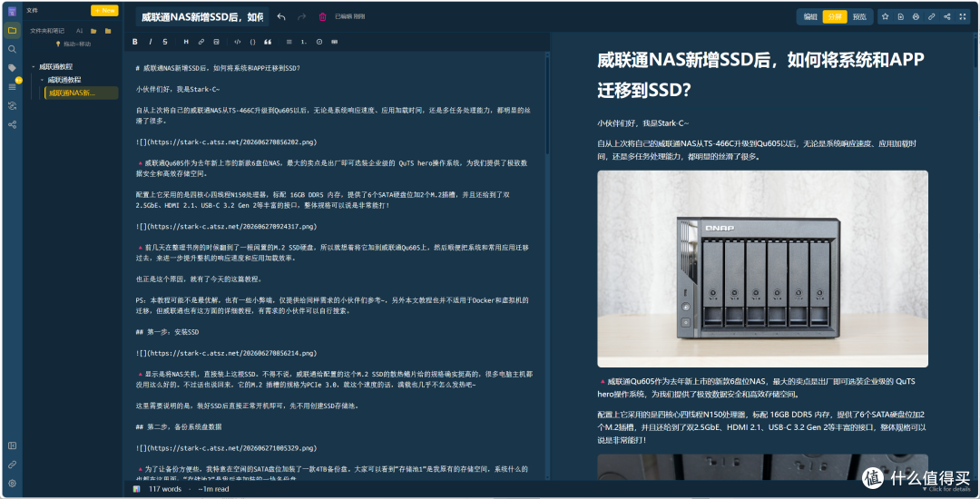Viewport: 980px width, 499px height.
Task: Open the link icon in left sidebar bottom
Action: (x=12, y=464)
